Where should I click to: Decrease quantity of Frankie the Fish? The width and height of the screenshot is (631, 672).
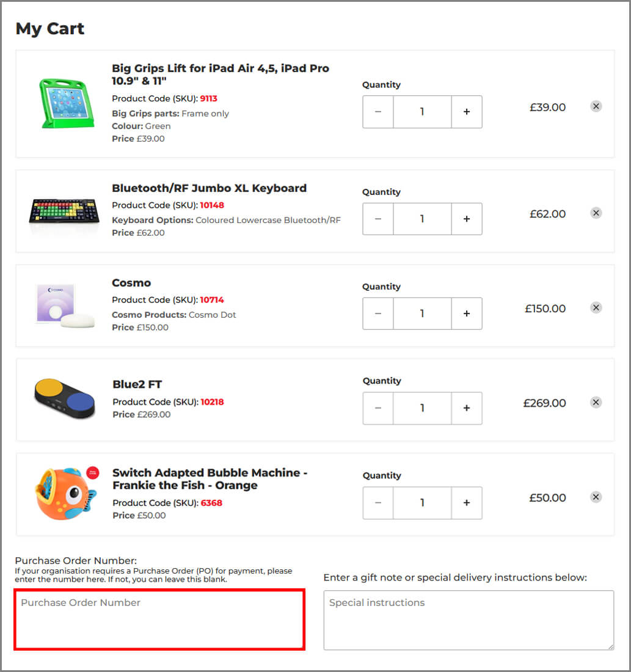pos(378,503)
